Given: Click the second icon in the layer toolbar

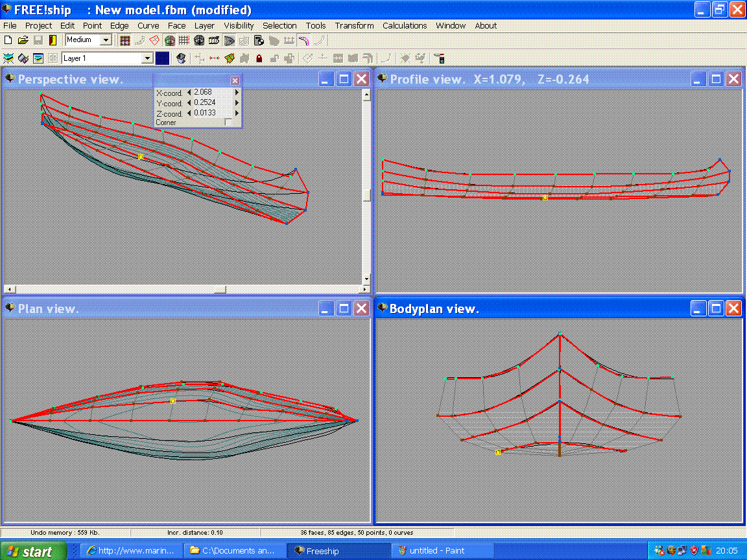Looking at the screenshot, I should click(x=23, y=58).
